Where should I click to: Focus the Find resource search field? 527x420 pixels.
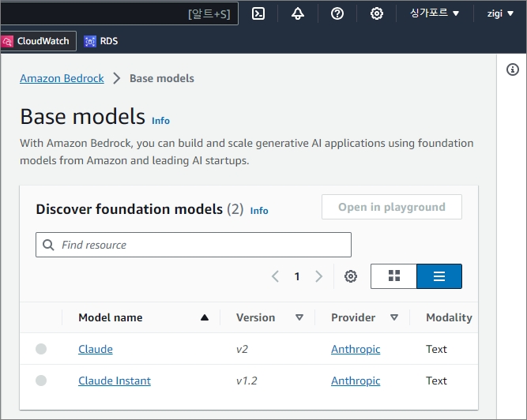(x=194, y=245)
